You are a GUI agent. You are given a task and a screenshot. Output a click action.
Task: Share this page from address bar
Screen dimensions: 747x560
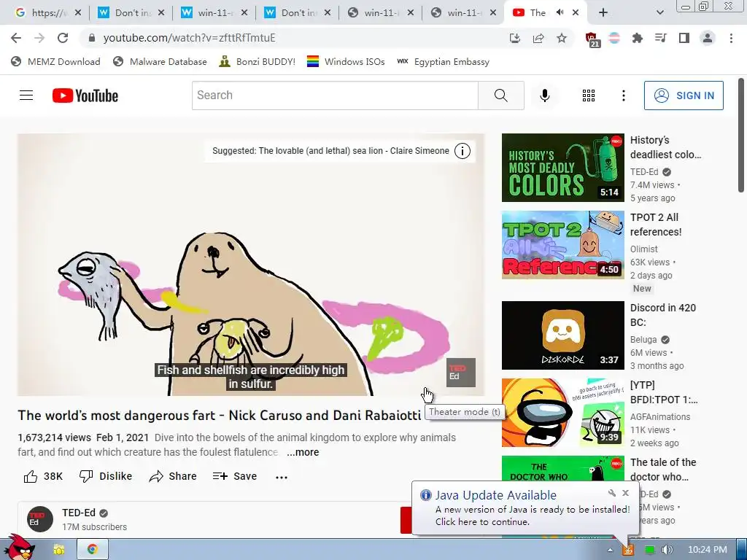[538, 38]
